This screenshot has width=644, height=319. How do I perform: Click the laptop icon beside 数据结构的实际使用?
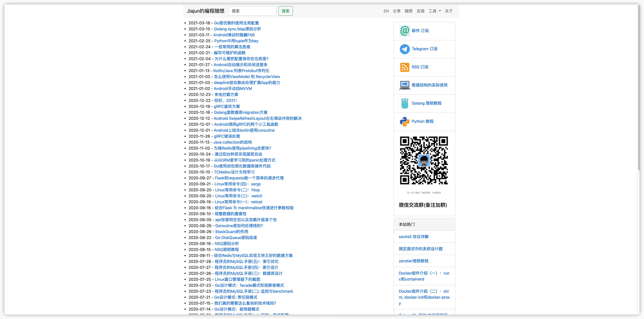point(405,85)
